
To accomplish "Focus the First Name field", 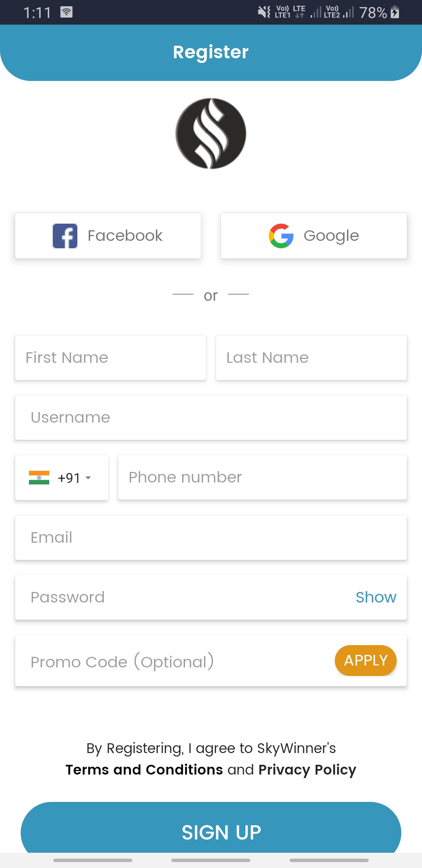I will [x=111, y=357].
